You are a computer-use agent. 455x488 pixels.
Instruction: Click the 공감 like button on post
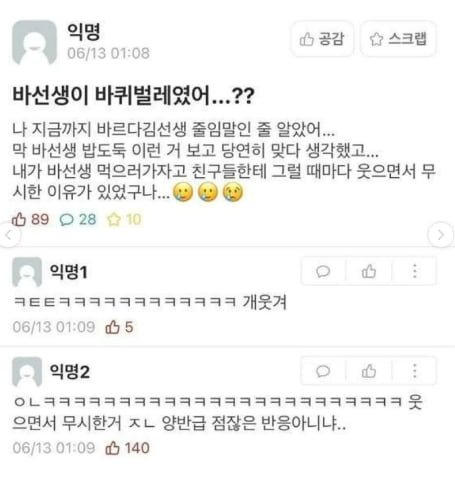click(322, 39)
